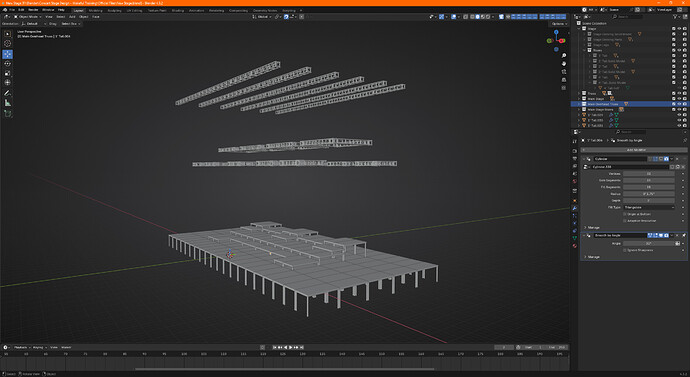Click the viewport pan hand gizmo

564,64
